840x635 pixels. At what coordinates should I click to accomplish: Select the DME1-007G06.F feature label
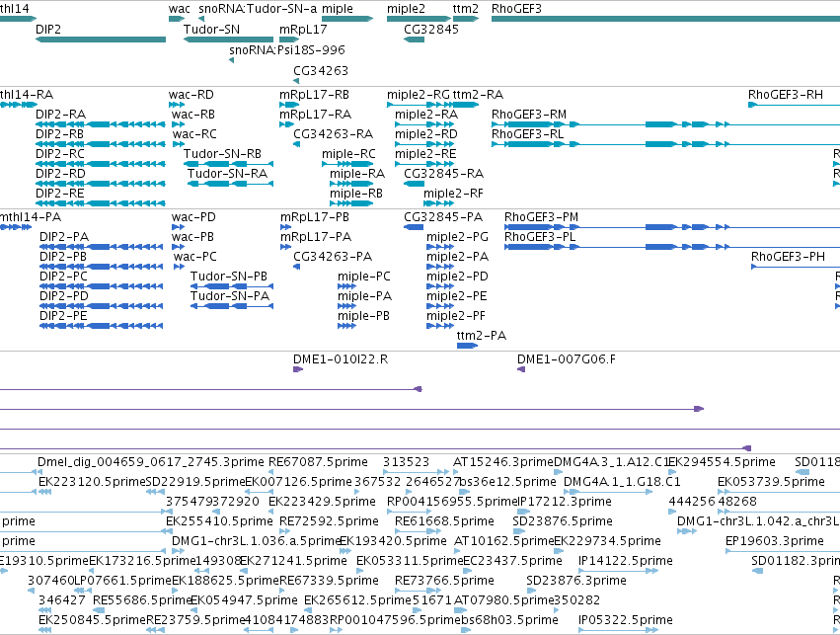pyautogui.click(x=567, y=359)
